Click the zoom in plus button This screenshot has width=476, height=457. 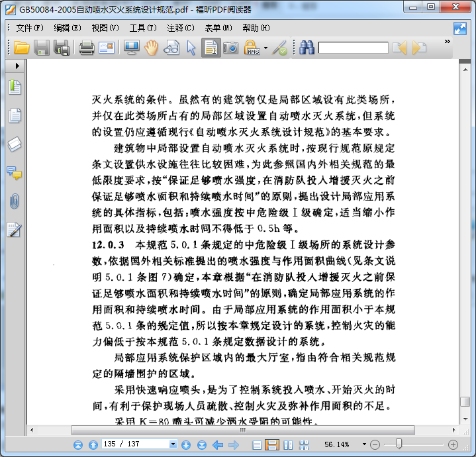(453, 444)
